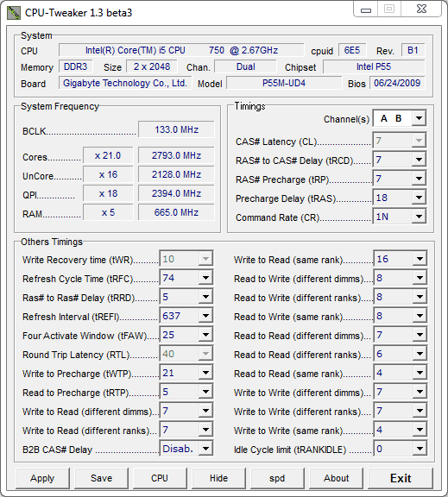
Task: Click the UnCore multiplier x 16
Action: [x=108, y=174]
